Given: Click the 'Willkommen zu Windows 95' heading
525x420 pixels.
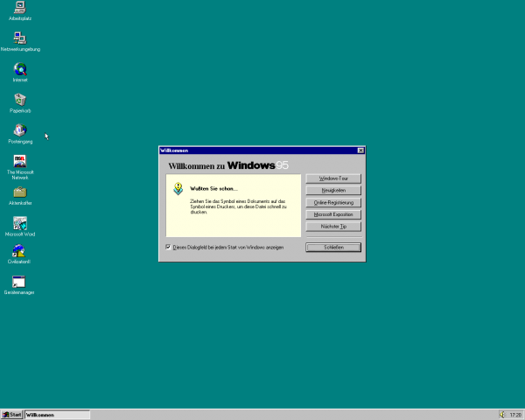Looking at the screenshot, I should (228, 165).
